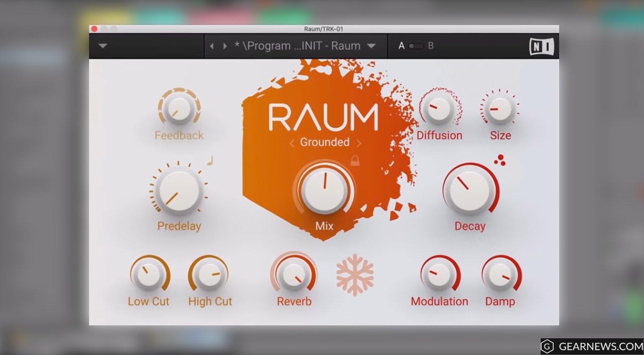Toggle the Mix lock icon
The height and width of the screenshot is (355, 644).
[x=355, y=161]
